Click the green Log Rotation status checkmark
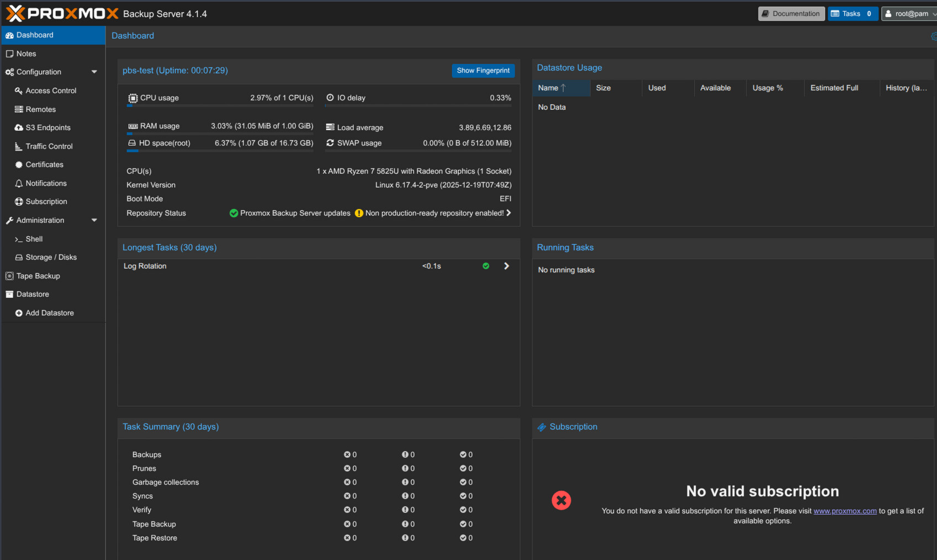The height and width of the screenshot is (560, 937). pos(486,266)
